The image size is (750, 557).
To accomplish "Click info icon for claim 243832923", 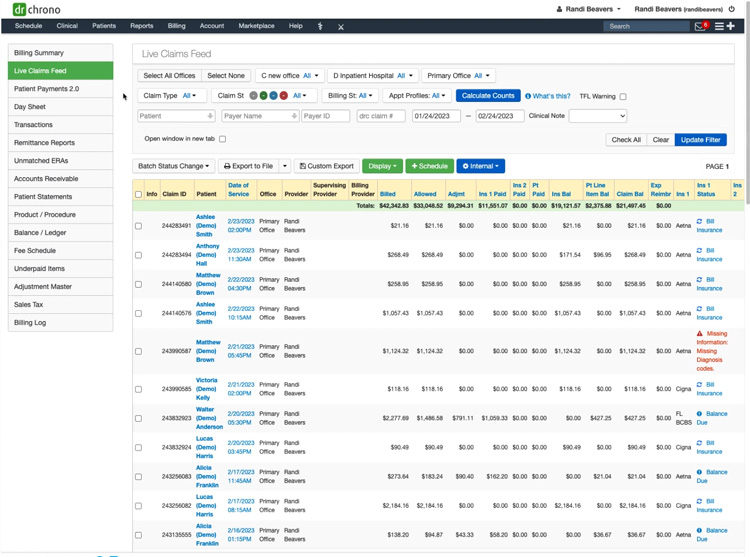I will (699, 414).
